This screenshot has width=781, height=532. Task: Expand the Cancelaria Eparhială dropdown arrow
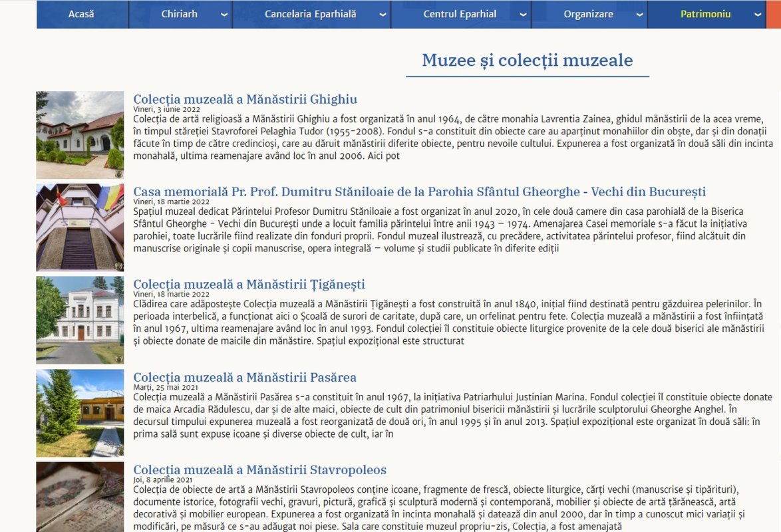(383, 15)
